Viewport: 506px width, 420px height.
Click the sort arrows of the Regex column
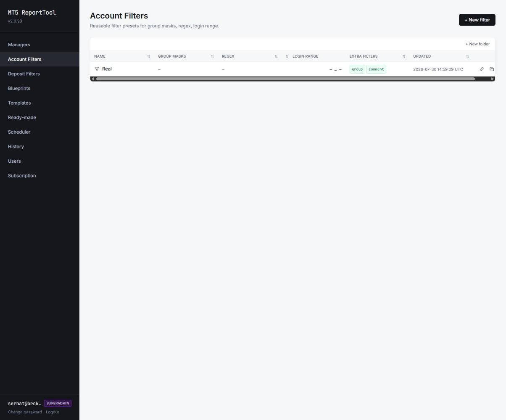[x=276, y=56]
